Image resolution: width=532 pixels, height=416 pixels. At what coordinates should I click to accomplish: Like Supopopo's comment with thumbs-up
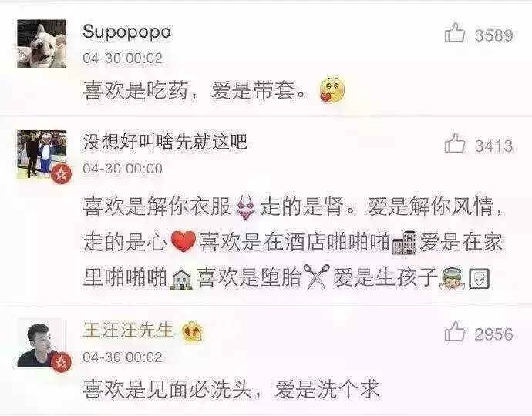pos(454,33)
